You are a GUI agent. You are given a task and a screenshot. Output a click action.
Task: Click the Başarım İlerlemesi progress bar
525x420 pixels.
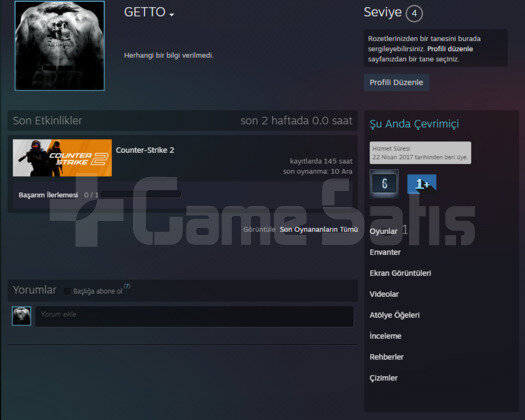click(x=141, y=194)
